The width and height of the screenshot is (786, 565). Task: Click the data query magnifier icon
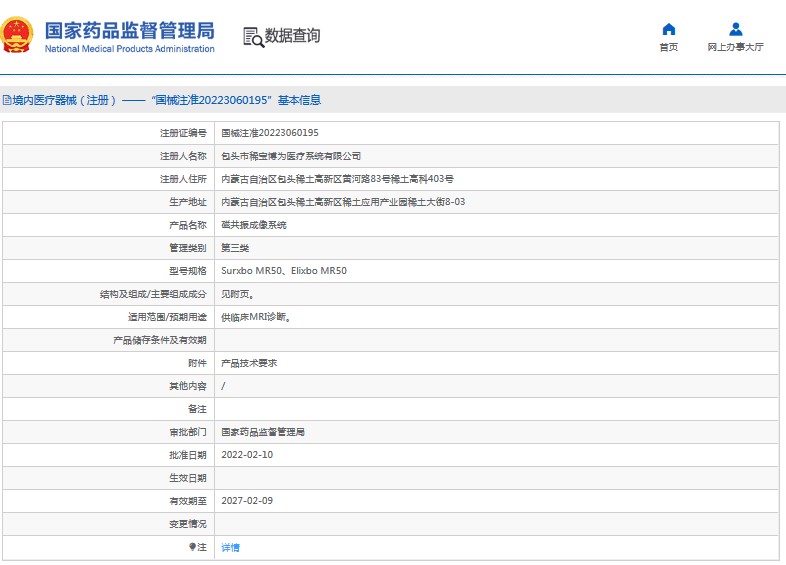coord(254,37)
